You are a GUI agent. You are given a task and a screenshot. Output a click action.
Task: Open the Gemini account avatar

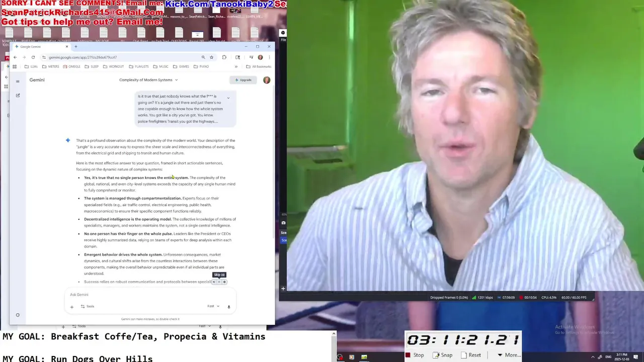coord(267,80)
